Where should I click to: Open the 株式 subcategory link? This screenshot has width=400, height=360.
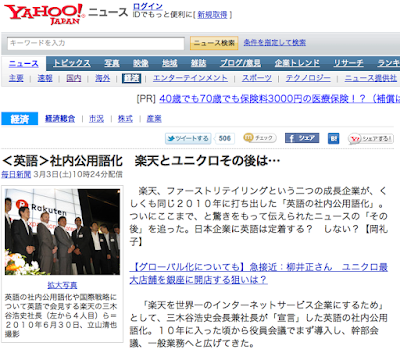point(125,119)
